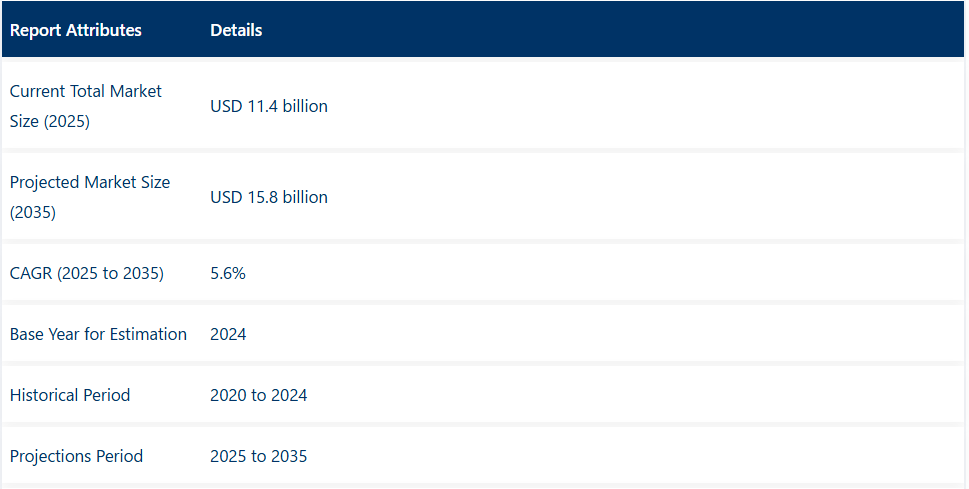969x489 pixels.
Task: Click "(2025)" under Current Total Market Size
Action: pyautogui.click(x=66, y=121)
